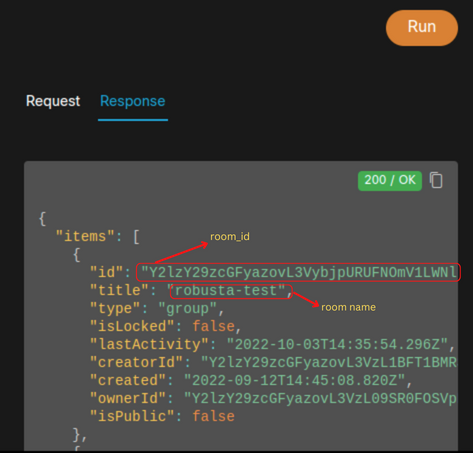
Task: Click the created timestamp 2022-09-12 value
Action: tap(295, 380)
